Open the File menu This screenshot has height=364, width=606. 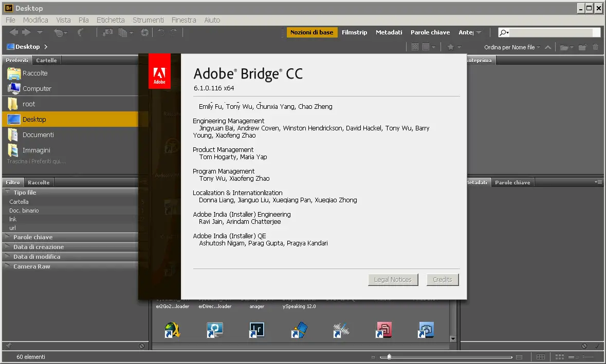(10, 20)
